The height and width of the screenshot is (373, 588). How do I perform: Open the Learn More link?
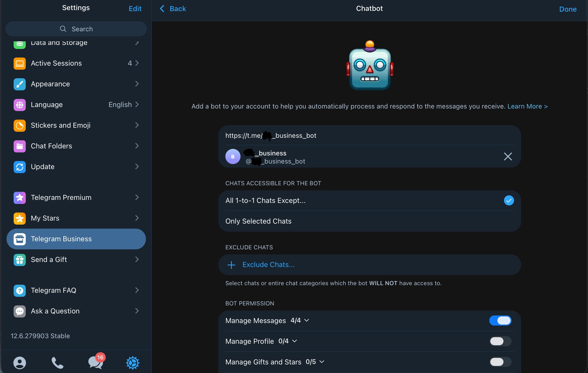pos(528,106)
